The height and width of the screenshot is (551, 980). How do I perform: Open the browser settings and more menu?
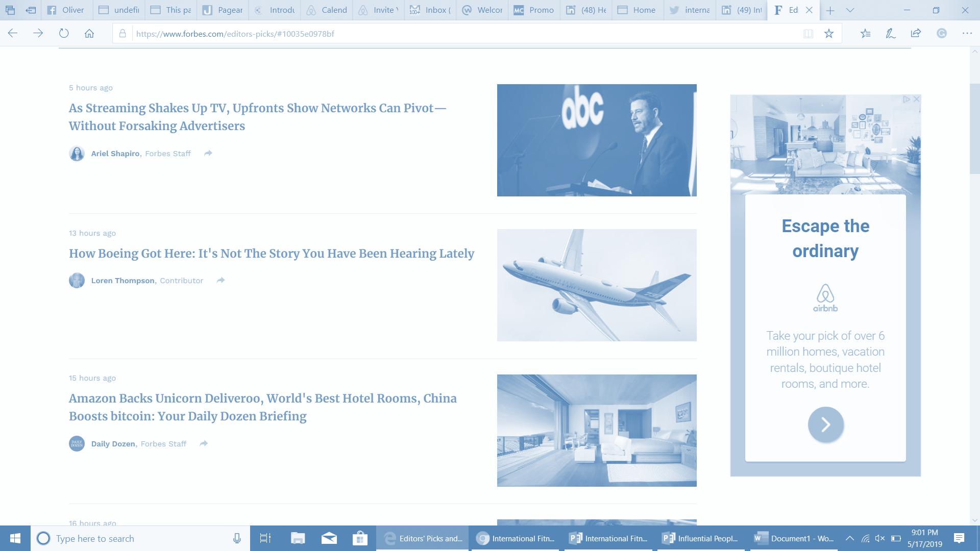click(967, 34)
